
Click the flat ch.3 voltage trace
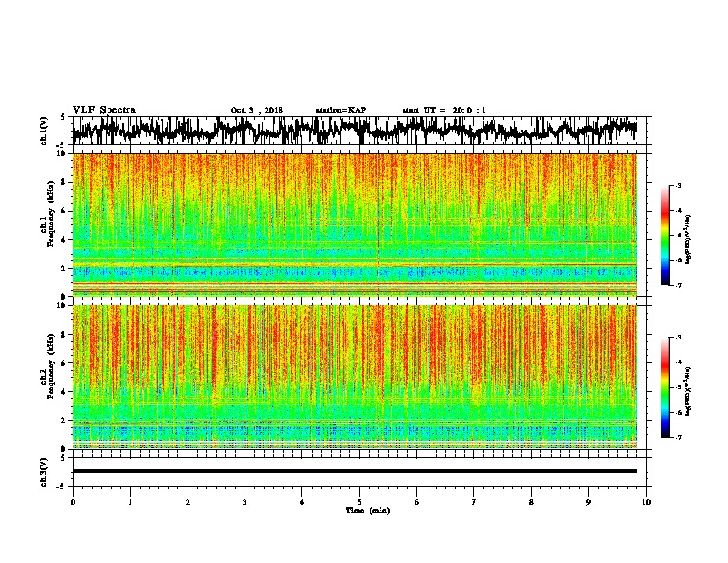[354, 471]
